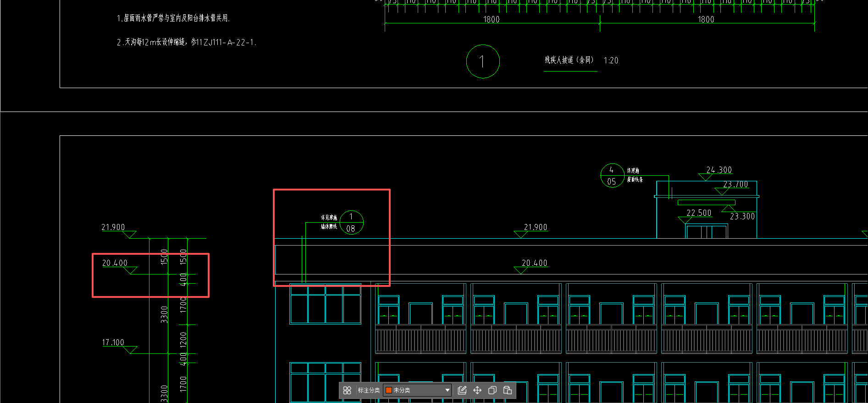Click the paste annotation clipboard icon
This screenshot has width=868, height=403.
point(508,390)
